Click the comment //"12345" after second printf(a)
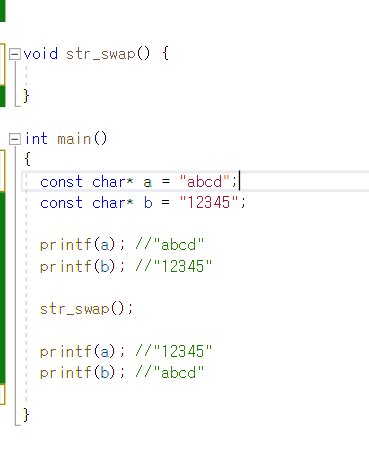Screen dimensions: 369x462 pos(174,351)
